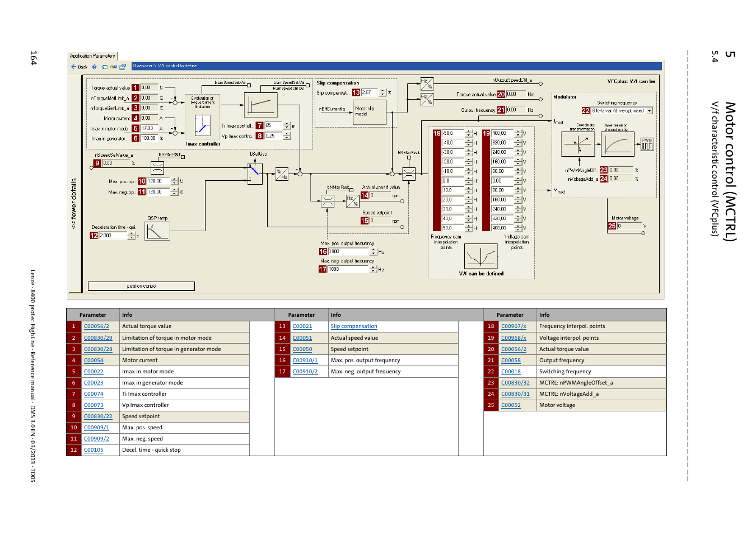Click the PWM output block icon
Screen dimensions: 756x534
tap(647, 144)
